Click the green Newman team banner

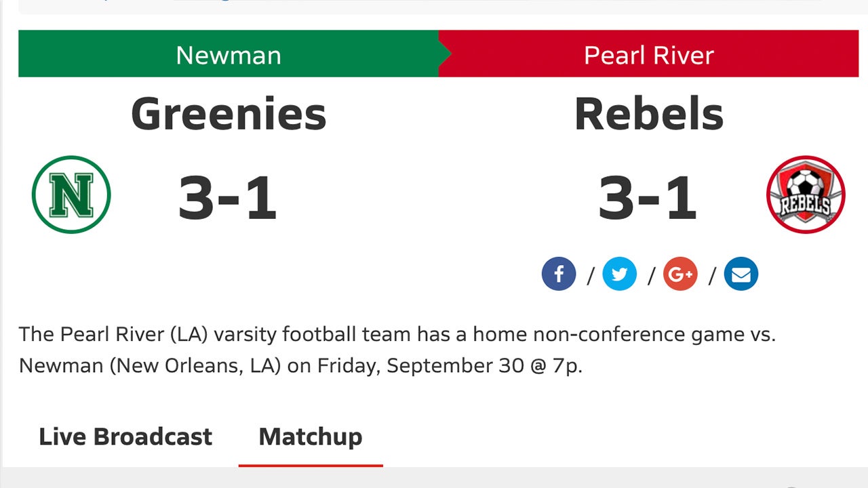coord(229,54)
